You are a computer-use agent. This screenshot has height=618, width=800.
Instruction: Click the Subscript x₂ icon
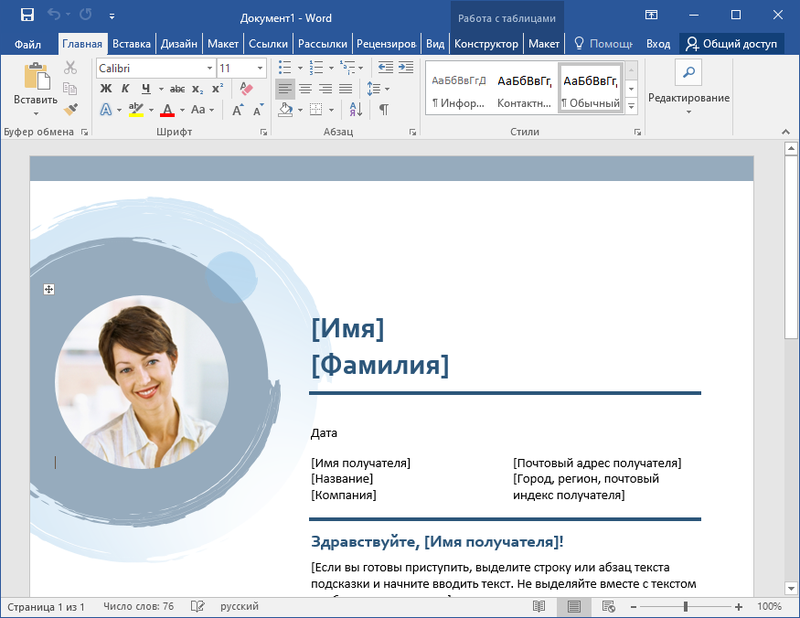click(x=198, y=88)
